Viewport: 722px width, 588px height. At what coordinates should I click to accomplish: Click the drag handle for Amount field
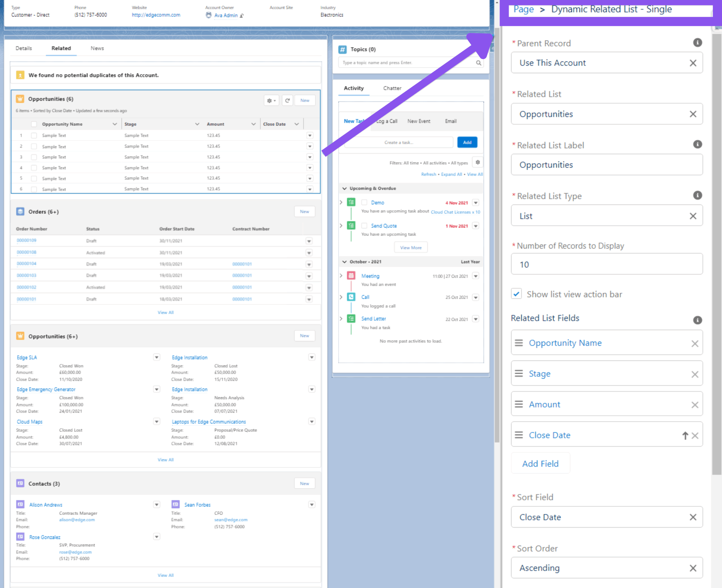pyautogui.click(x=518, y=404)
